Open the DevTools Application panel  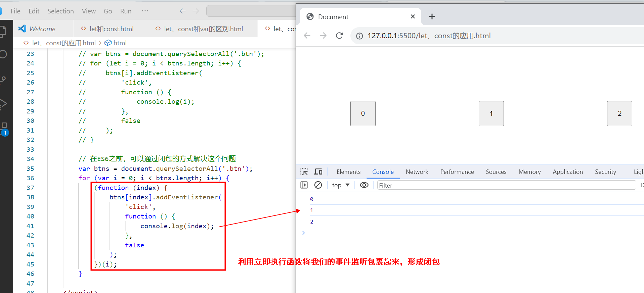(568, 172)
